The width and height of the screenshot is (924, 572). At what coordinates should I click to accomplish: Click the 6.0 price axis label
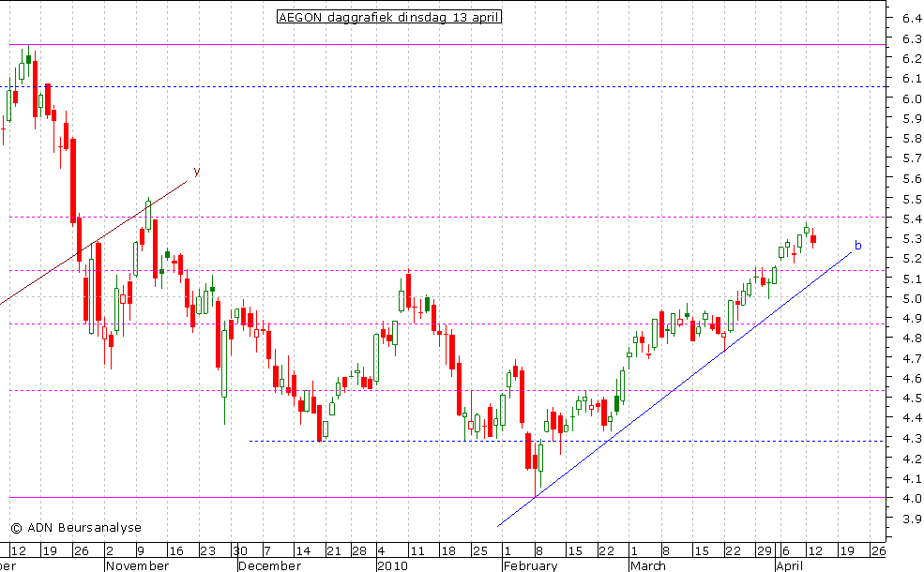point(912,98)
